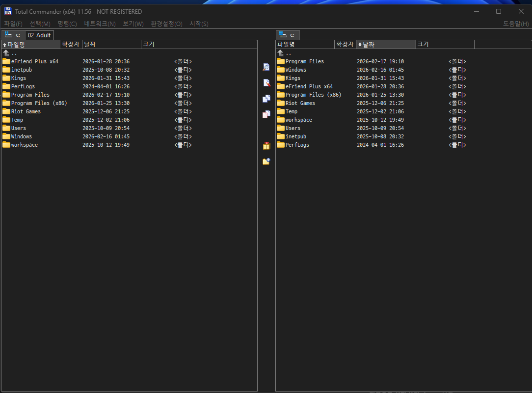Toggle sort order on right 날짜 column header
Viewport: 532px width, 393px height.
point(386,45)
